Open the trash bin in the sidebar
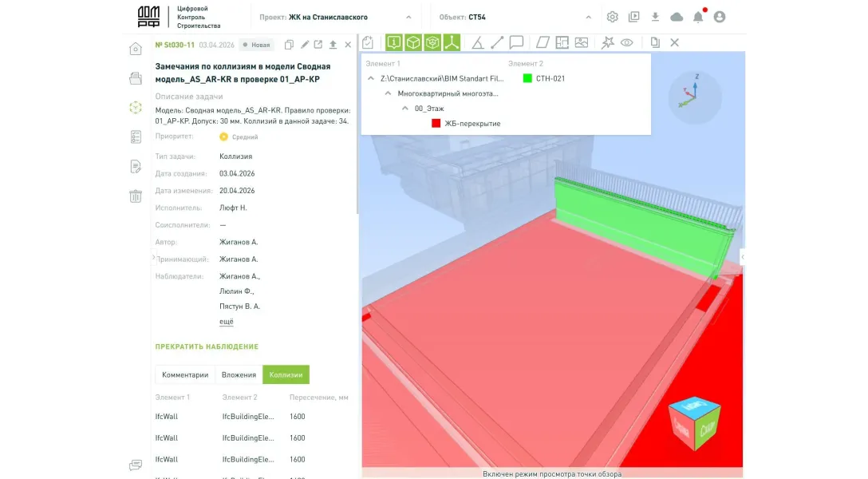 coord(136,196)
